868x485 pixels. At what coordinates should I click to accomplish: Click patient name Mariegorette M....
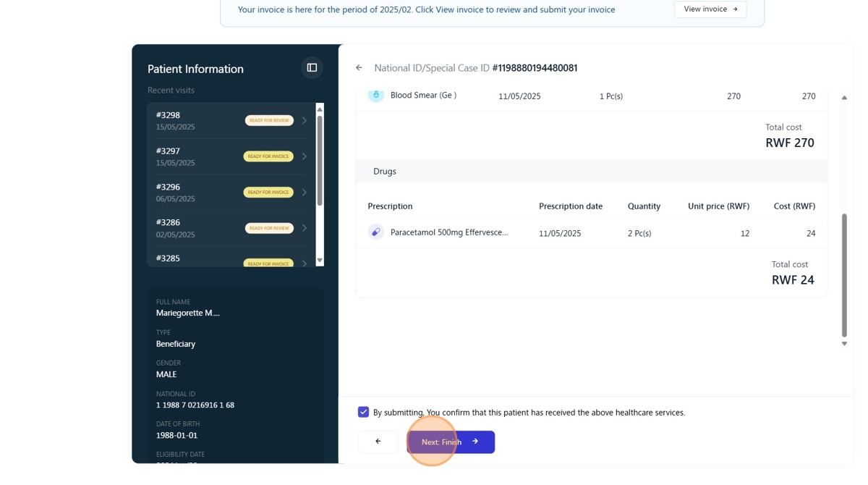pyautogui.click(x=188, y=313)
